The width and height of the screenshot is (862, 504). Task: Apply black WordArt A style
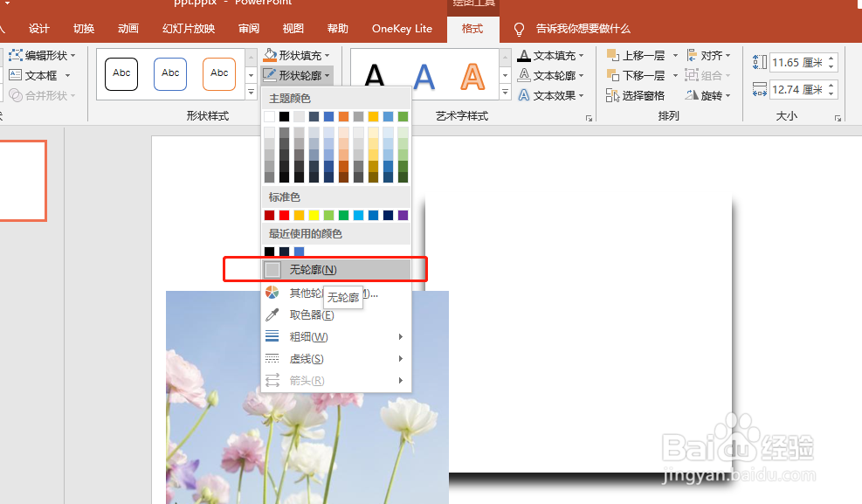coord(375,76)
